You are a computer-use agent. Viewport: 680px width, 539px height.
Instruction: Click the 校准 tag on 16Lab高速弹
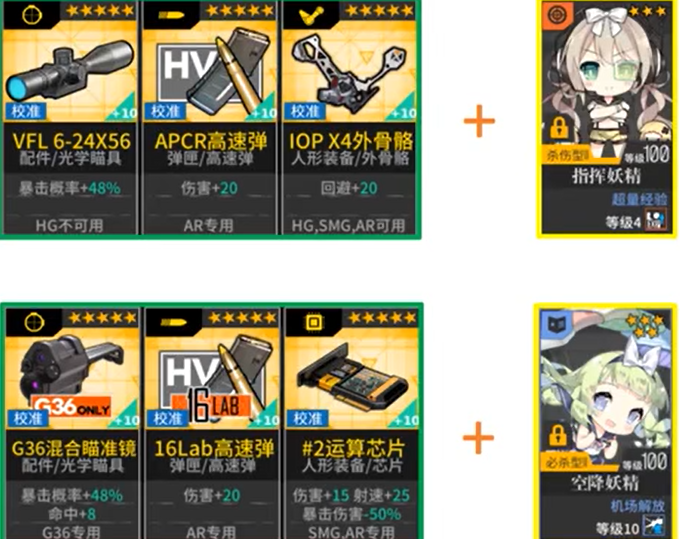(x=167, y=418)
